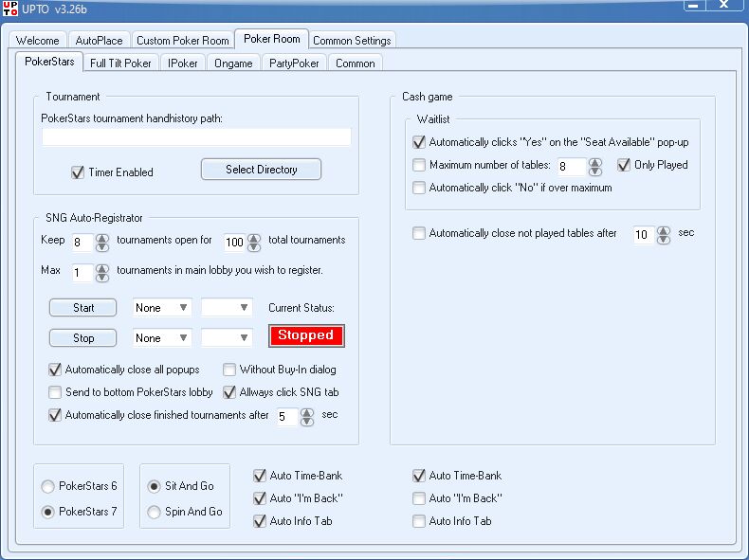Adjust the Max tournaments spinner arrows
749x560 pixels.
[102, 273]
